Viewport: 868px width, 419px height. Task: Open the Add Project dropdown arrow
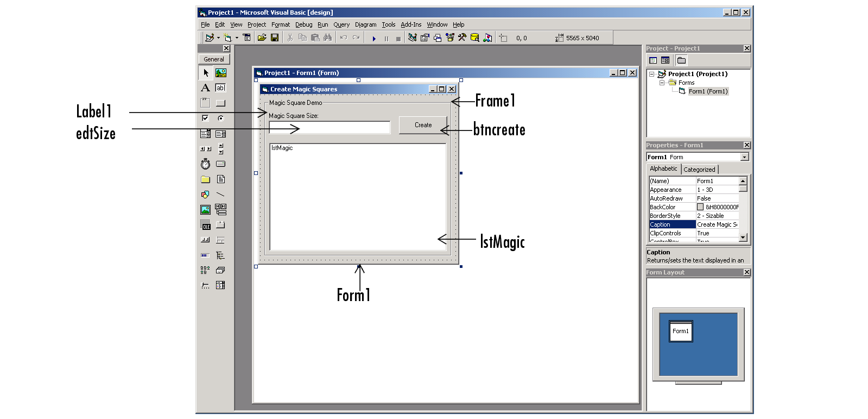(218, 38)
